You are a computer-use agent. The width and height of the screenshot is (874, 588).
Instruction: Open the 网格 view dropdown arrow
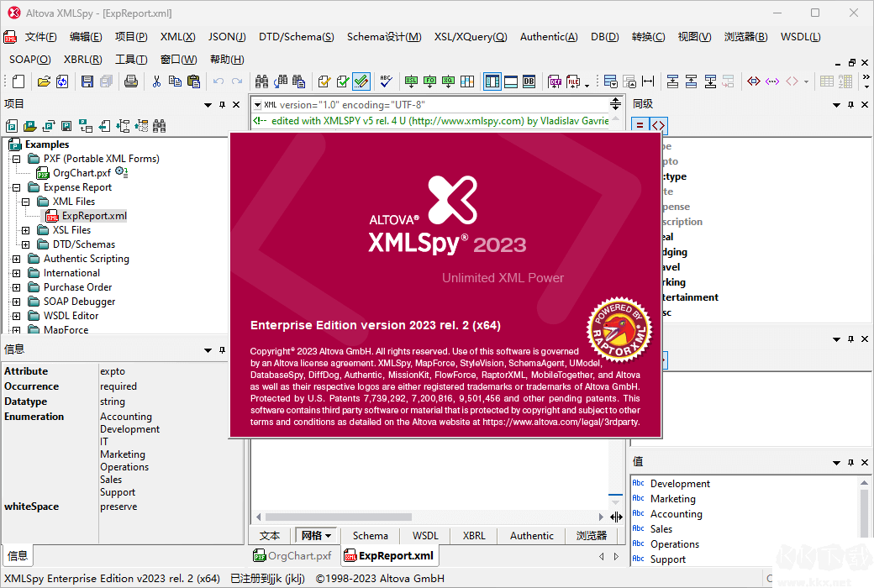click(x=329, y=536)
